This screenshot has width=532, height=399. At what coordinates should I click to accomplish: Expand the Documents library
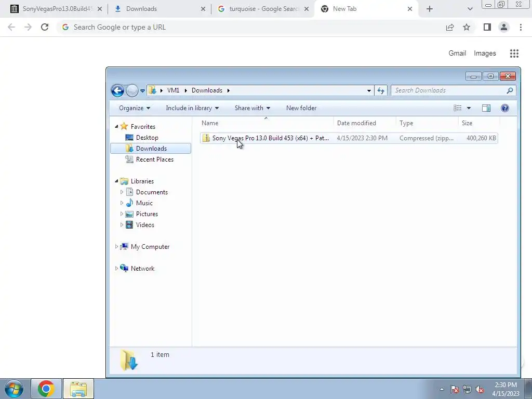click(122, 192)
